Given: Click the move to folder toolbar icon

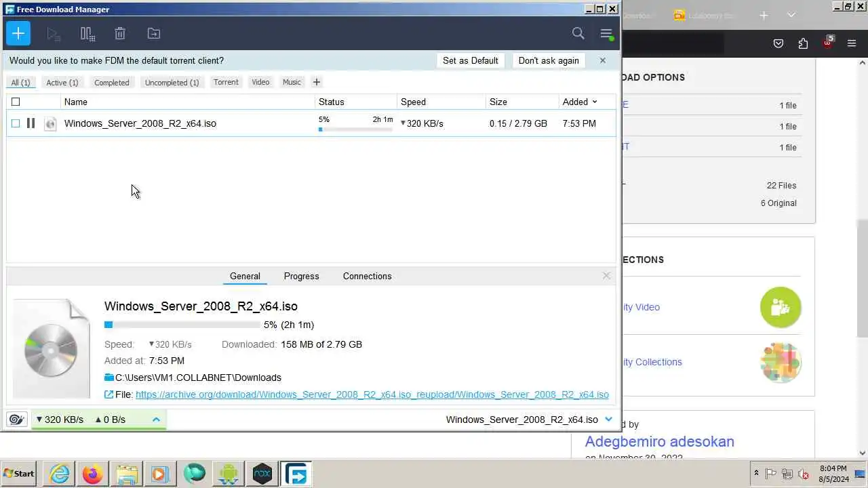Looking at the screenshot, I should tap(154, 33).
